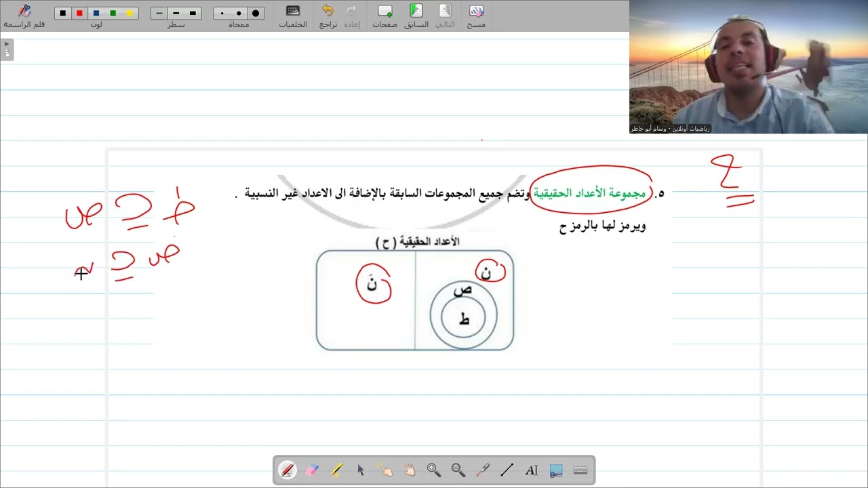Click the zoom in magnifier
Image resolution: width=868 pixels, height=488 pixels.
(434, 470)
